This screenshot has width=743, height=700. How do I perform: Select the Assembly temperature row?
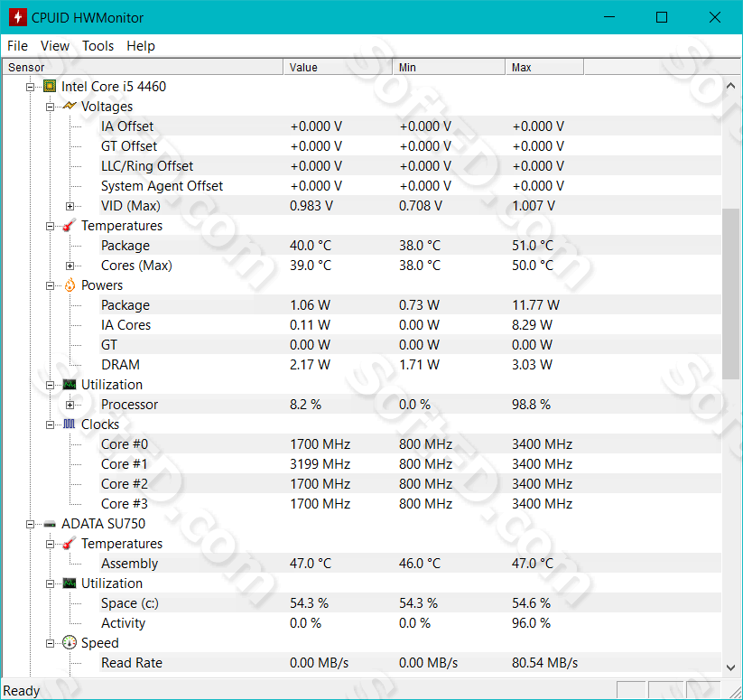coord(411,563)
